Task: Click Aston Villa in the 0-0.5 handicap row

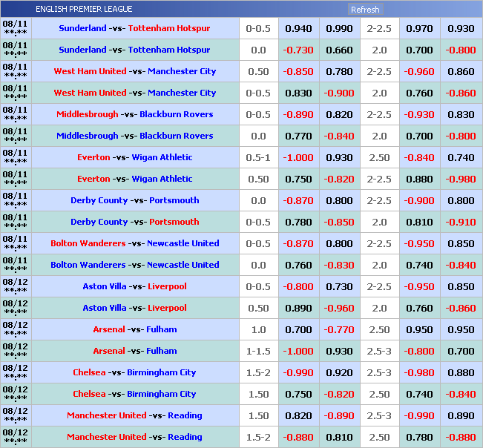Action: [x=105, y=286]
